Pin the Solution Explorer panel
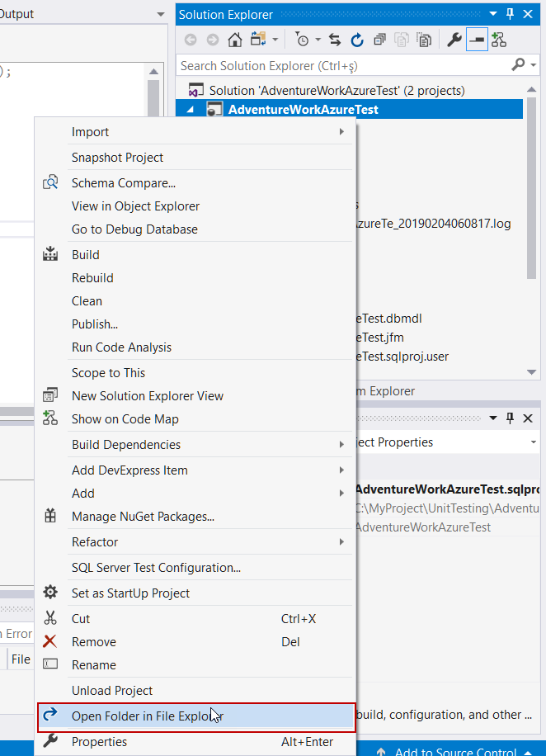Screen dimensions: 546x756 click(510, 15)
